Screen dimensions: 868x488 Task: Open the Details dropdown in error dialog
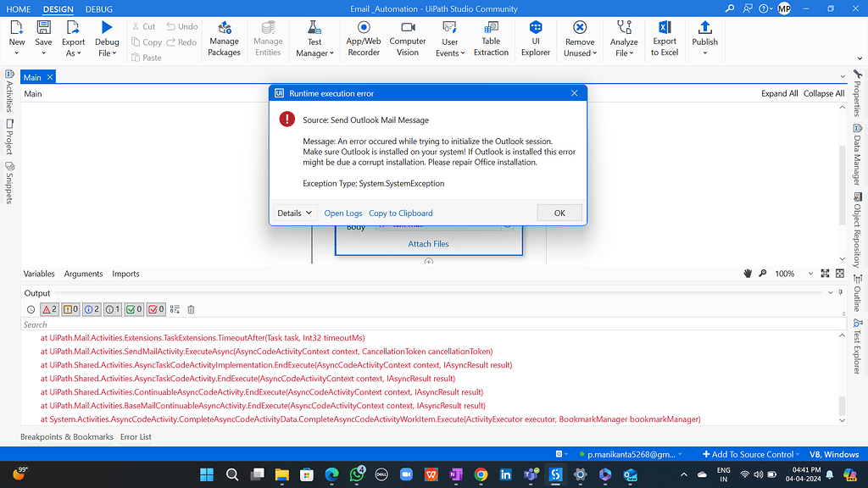pyautogui.click(x=294, y=213)
